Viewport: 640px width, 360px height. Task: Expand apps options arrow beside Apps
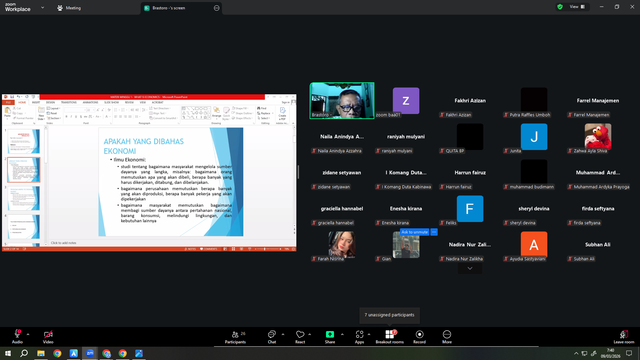(x=369, y=334)
